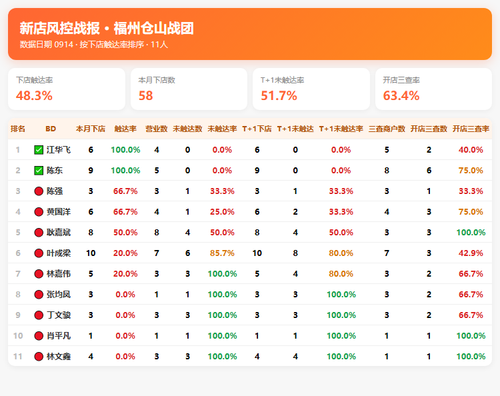
Task: Click the T+1未触达率 column header
Action: pos(341,129)
